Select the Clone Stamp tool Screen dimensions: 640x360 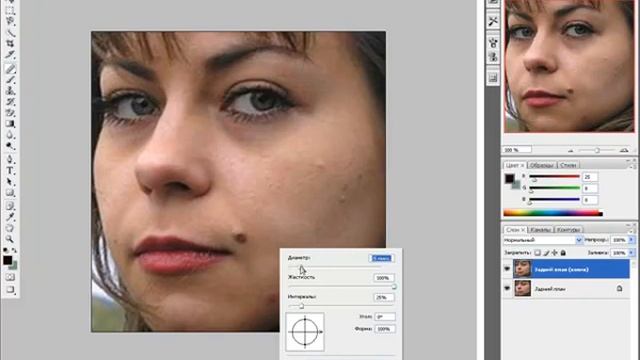pyautogui.click(x=10, y=91)
